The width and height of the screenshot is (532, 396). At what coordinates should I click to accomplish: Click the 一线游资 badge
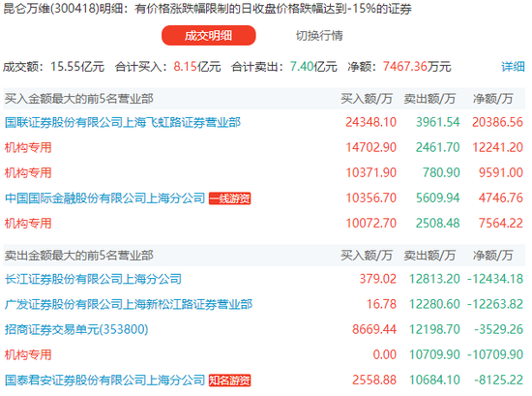[x=229, y=198]
